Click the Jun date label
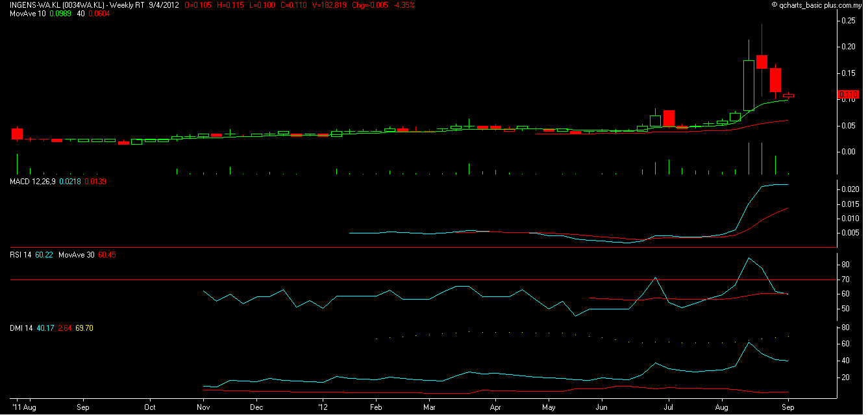Screen dimensions: 868x419 (602, 408)
